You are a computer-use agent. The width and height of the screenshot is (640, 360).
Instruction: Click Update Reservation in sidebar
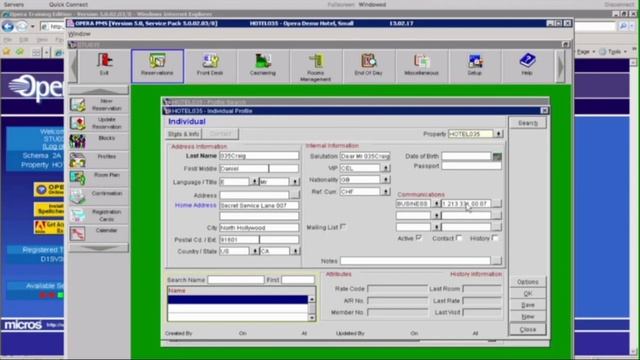pyautogui.click(x=98, y=123)
